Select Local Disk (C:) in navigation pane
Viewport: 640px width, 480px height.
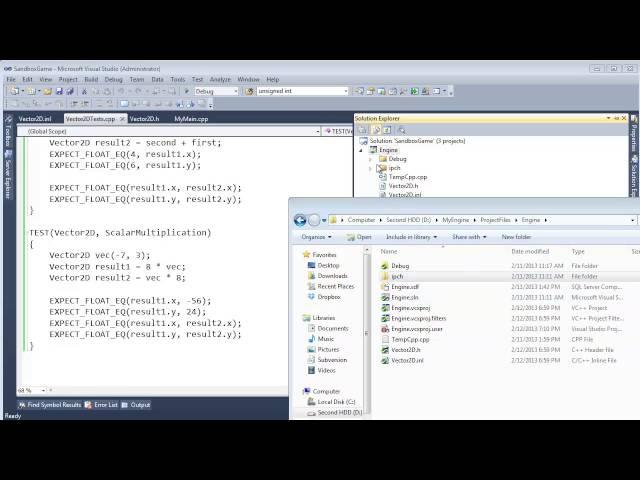pos(336,402)
